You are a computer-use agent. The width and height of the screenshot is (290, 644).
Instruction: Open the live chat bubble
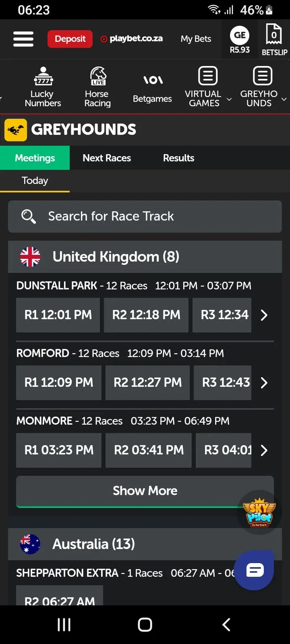tap(254, 570)
